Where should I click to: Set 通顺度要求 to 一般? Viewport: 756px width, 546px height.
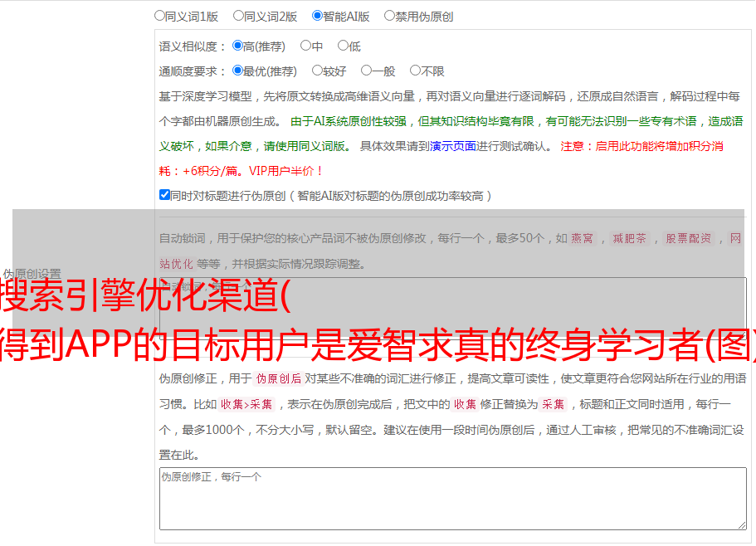[x=367, y=71]
